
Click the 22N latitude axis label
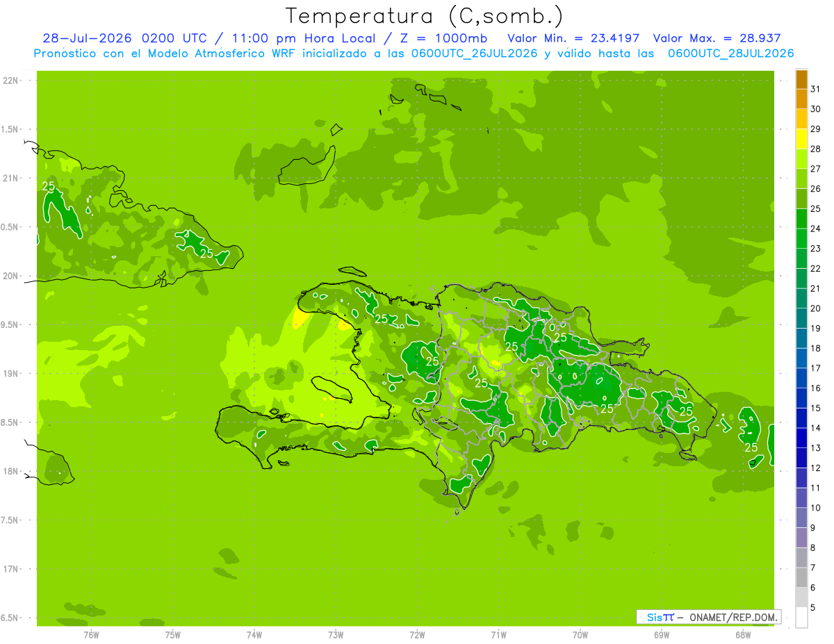point(10,81)
